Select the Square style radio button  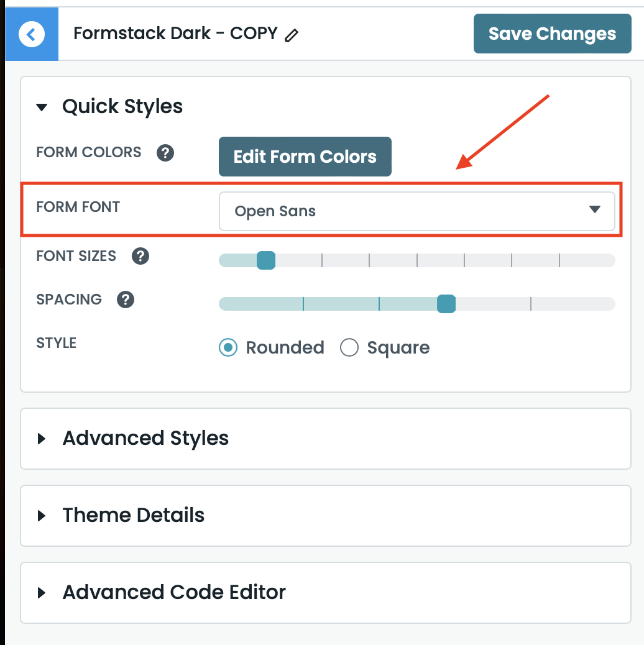tap(349, 347)
